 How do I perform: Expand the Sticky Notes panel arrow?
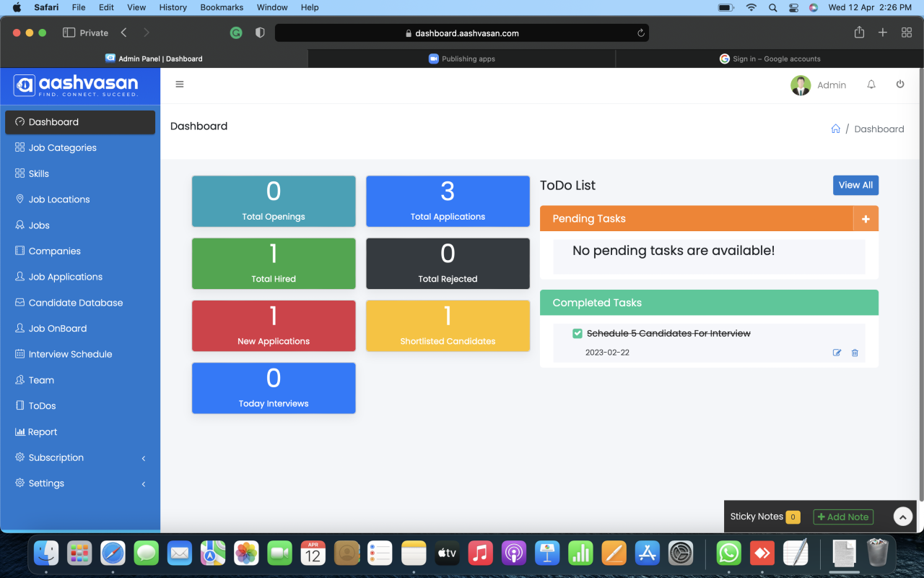(902, 517)
